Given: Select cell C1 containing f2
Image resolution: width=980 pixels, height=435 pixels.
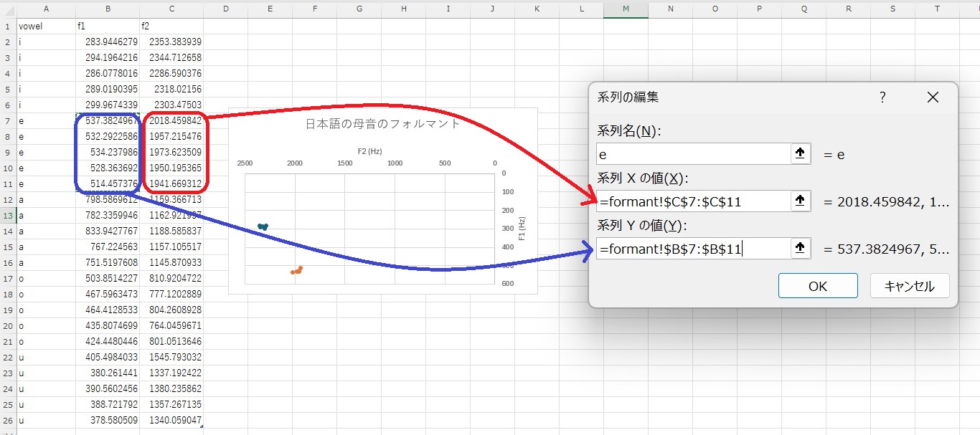Looking at the screenshot, I should (172, 27).
